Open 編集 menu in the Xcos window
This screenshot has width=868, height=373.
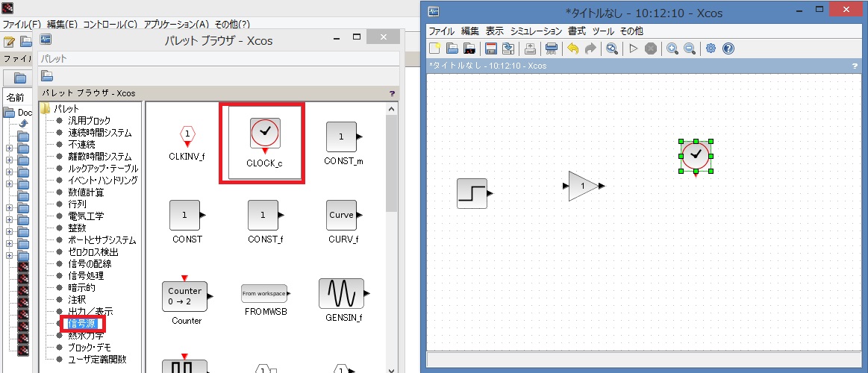[x=470, y=31]
